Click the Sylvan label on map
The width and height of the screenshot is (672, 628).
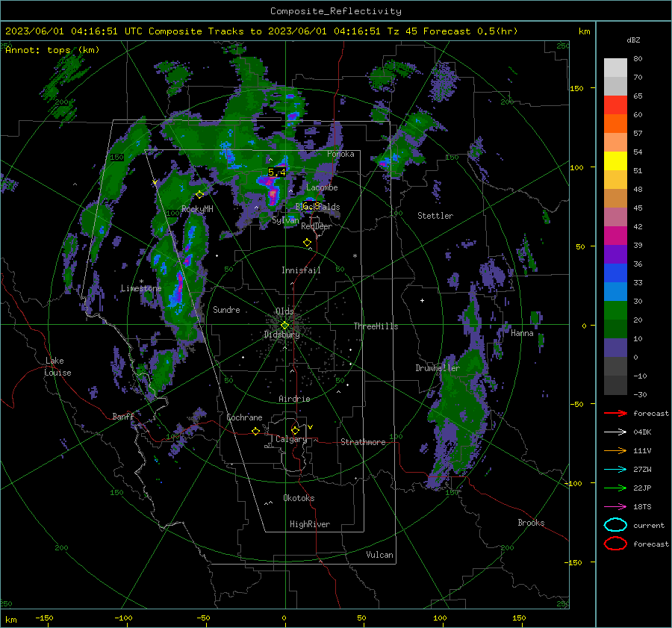[x=285, y=220]
